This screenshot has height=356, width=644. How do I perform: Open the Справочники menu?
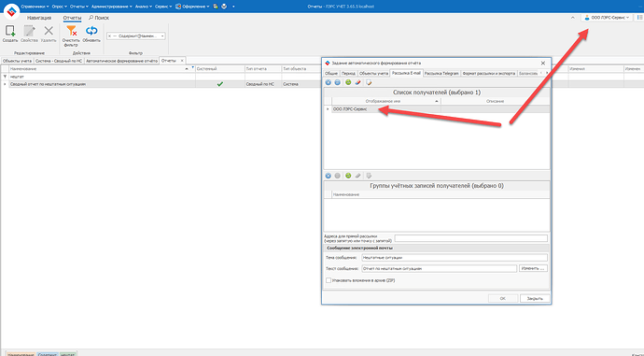(x=35, y=7)
